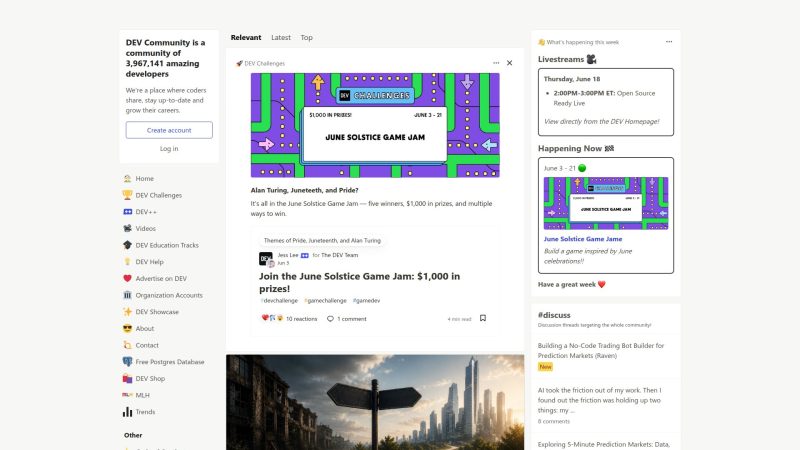Click the bank icon for Organization Accounts
800x450 pixels.
[128, 295]
